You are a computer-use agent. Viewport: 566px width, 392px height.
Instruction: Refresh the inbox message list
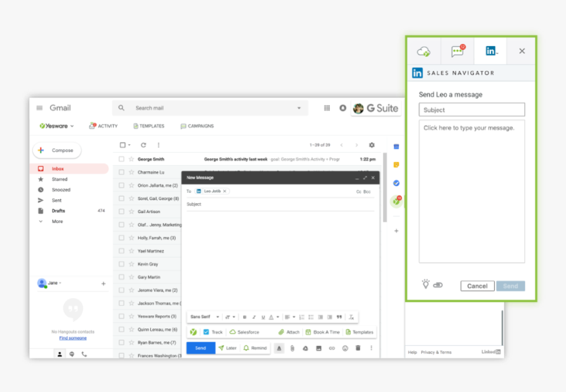(143, 145)
